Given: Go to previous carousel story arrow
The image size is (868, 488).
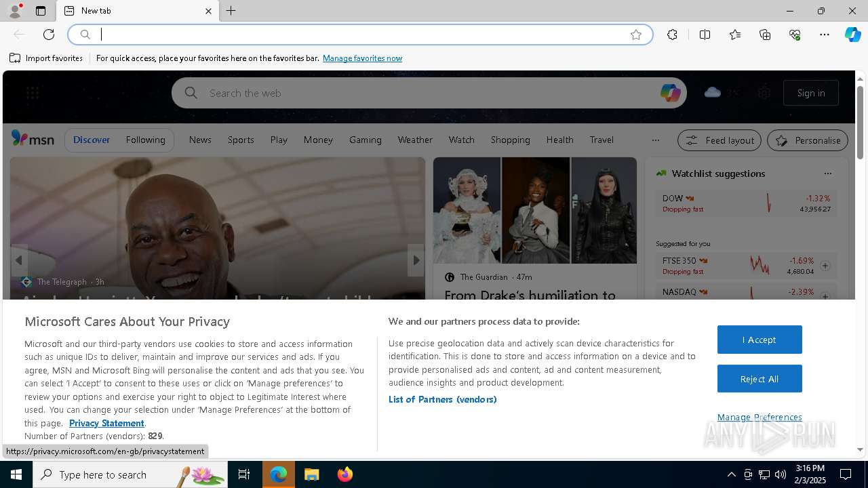Looking at the screenshot, I should 19,260.
